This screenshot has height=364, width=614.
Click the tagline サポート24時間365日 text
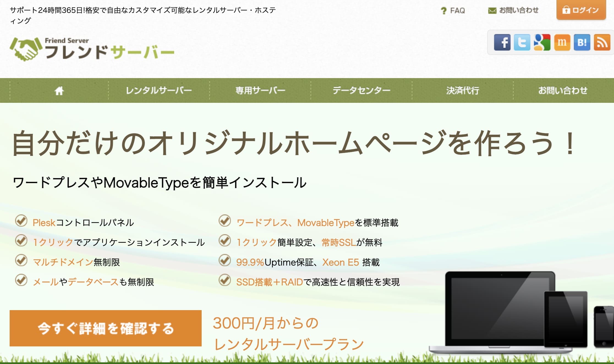click(143, 15)
